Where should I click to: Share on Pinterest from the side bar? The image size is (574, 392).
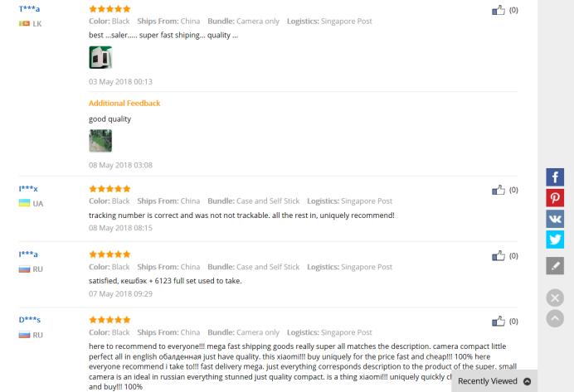point(555,198)
